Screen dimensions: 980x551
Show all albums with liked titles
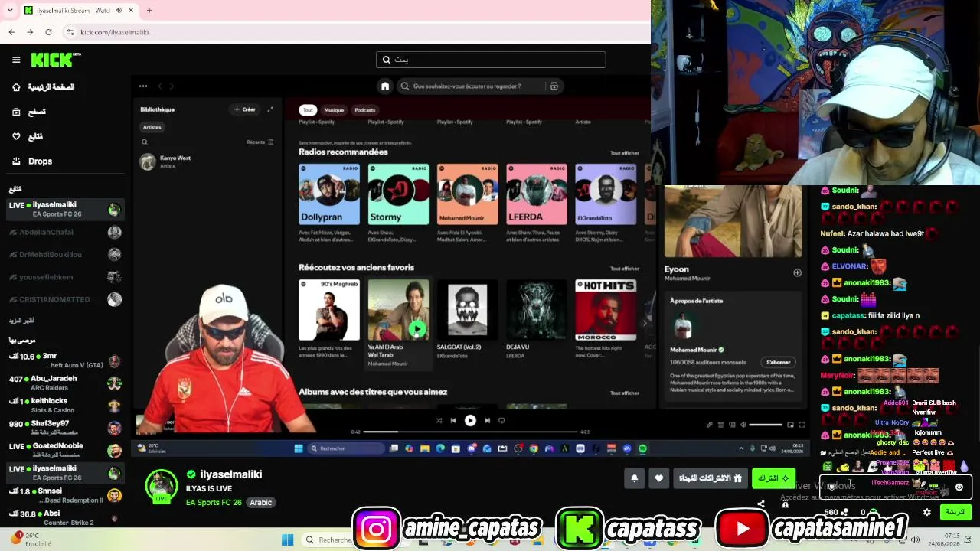(624, 393)
